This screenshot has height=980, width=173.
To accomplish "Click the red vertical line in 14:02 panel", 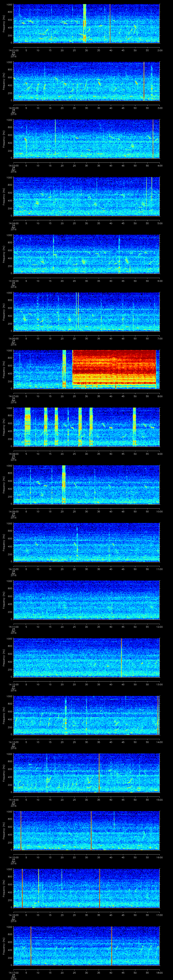I will (144, 81).
